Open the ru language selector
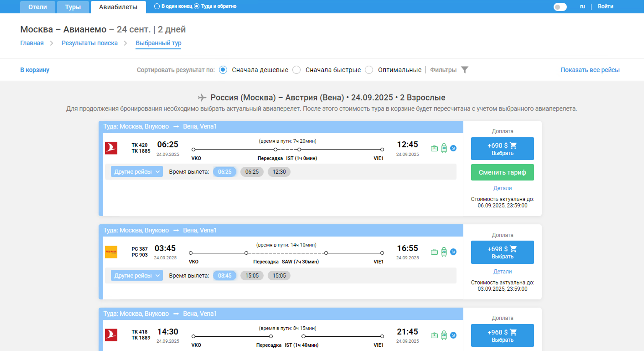The height and width of the screenshot is (351, 644). click(582, 6)
